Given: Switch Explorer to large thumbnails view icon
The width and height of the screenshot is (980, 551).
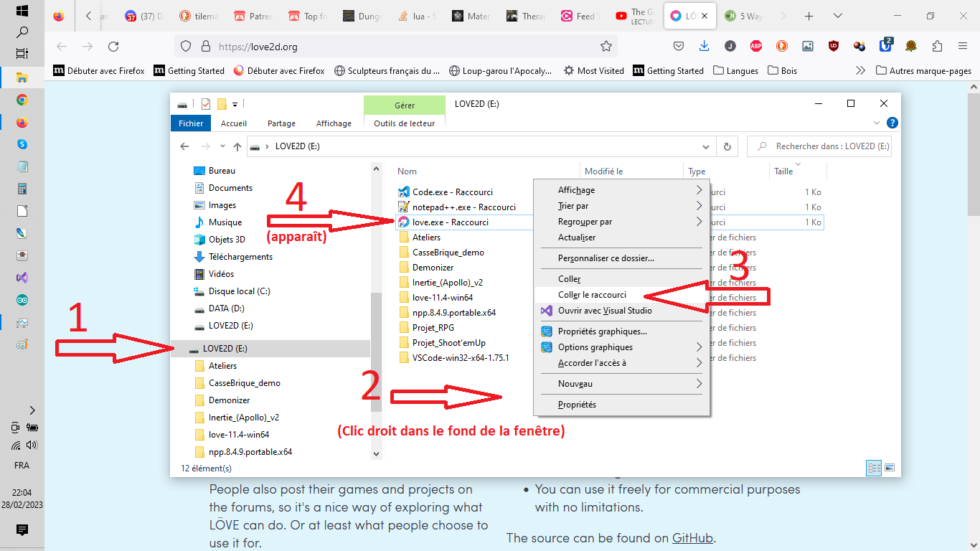Looking at the screenshot, I should [890, 468].
